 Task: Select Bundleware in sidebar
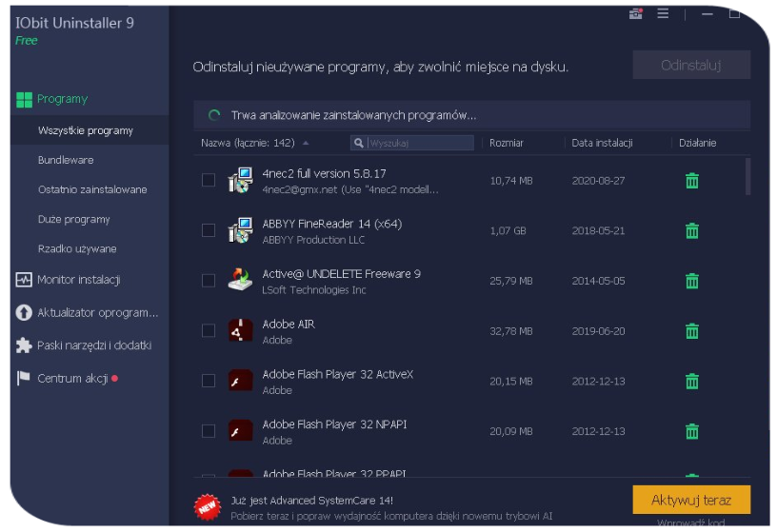coord(66,160)
